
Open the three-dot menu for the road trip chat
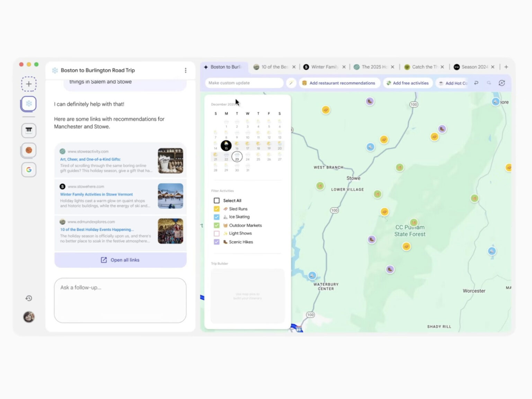pyautogui.click(x=186, y=70)
